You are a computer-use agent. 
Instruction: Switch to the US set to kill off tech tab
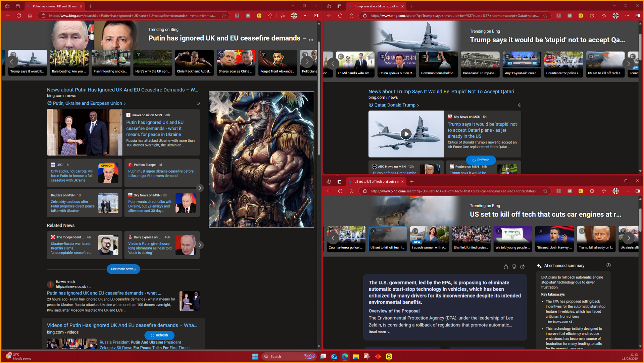pos(376,182)
